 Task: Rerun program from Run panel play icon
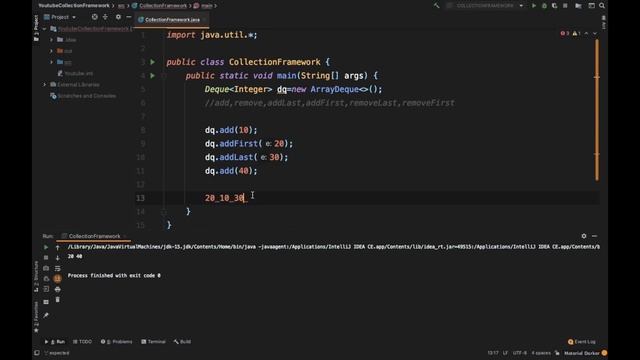[46, 247]
